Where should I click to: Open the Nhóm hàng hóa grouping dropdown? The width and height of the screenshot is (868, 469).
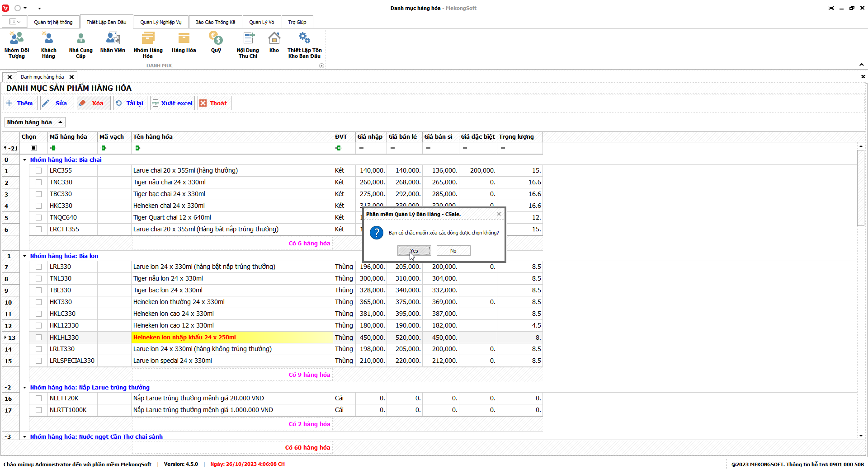35,122
